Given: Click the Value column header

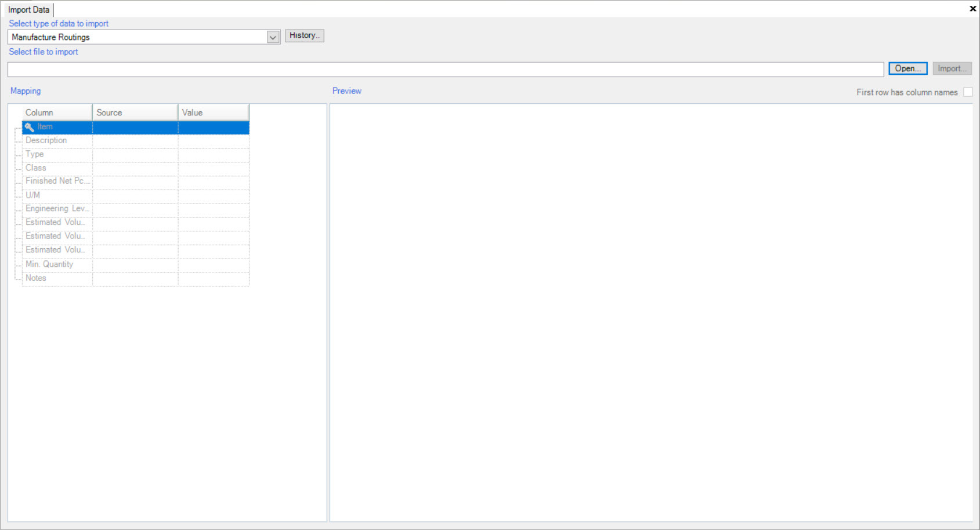Looking at the screenshot, I should (x=214, y=112).
